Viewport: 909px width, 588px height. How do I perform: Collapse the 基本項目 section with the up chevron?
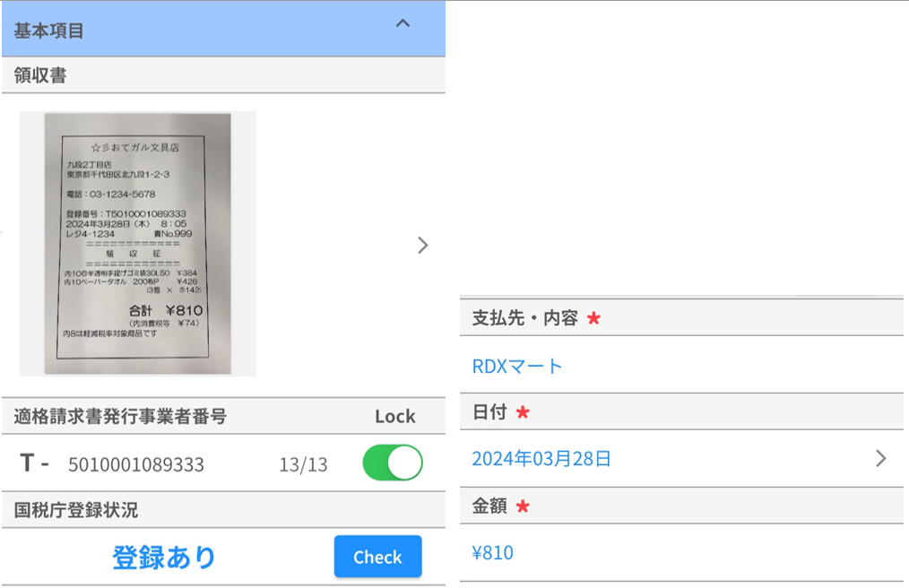coord(403,24)
